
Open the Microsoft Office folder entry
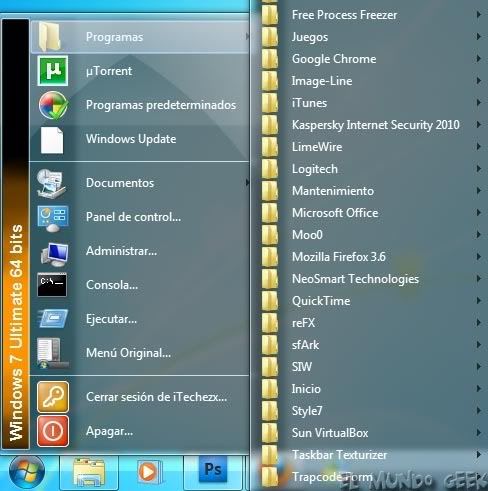tap(371, 213)
